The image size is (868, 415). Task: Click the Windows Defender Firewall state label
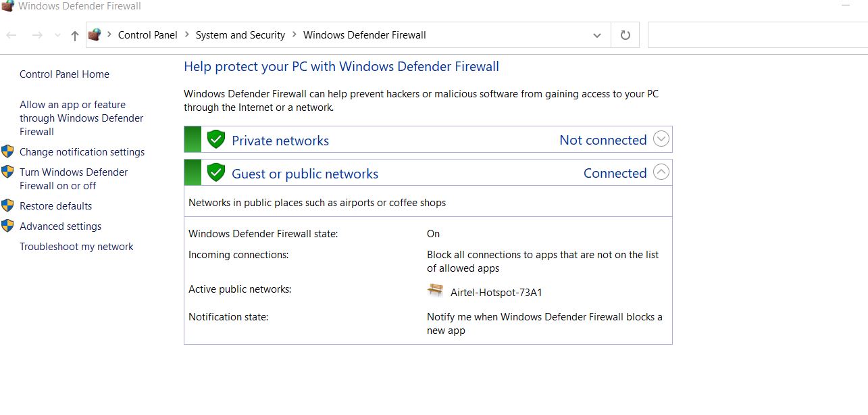coord(263,234)
